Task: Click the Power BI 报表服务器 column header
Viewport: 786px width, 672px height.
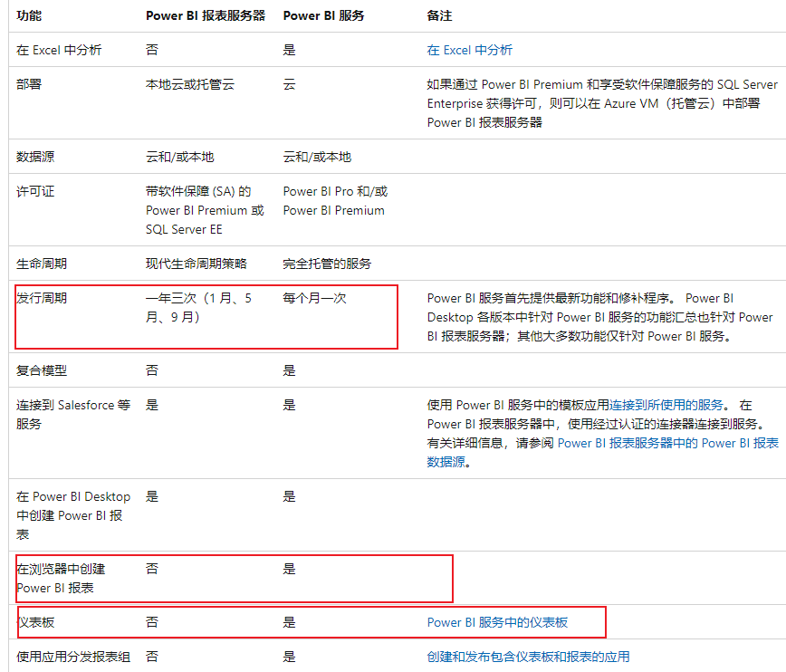Action: click(206, 16)
